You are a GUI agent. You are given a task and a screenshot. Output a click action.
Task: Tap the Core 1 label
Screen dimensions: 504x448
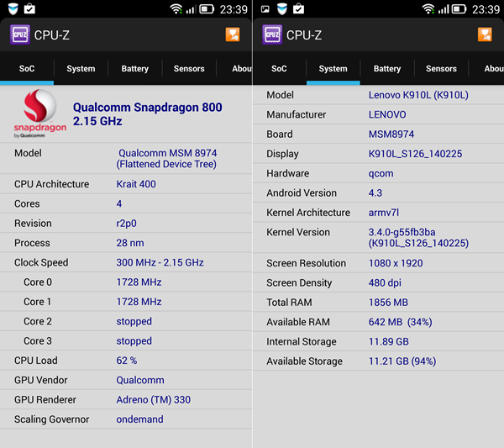[37, 302]
